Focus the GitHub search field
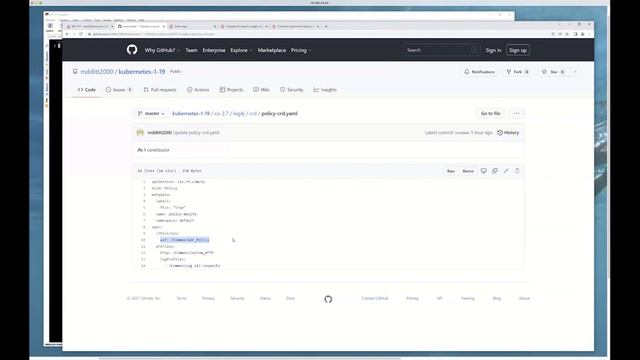 tap(442, 50)
